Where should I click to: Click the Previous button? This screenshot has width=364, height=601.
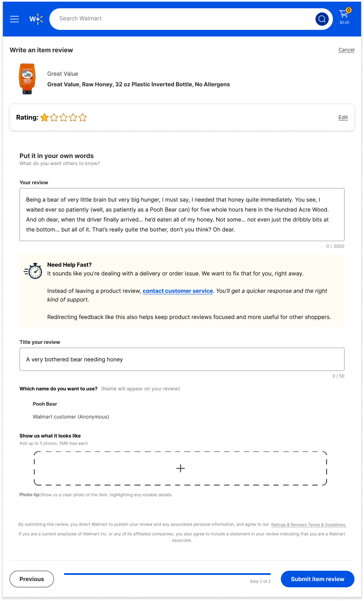(32, 579)
